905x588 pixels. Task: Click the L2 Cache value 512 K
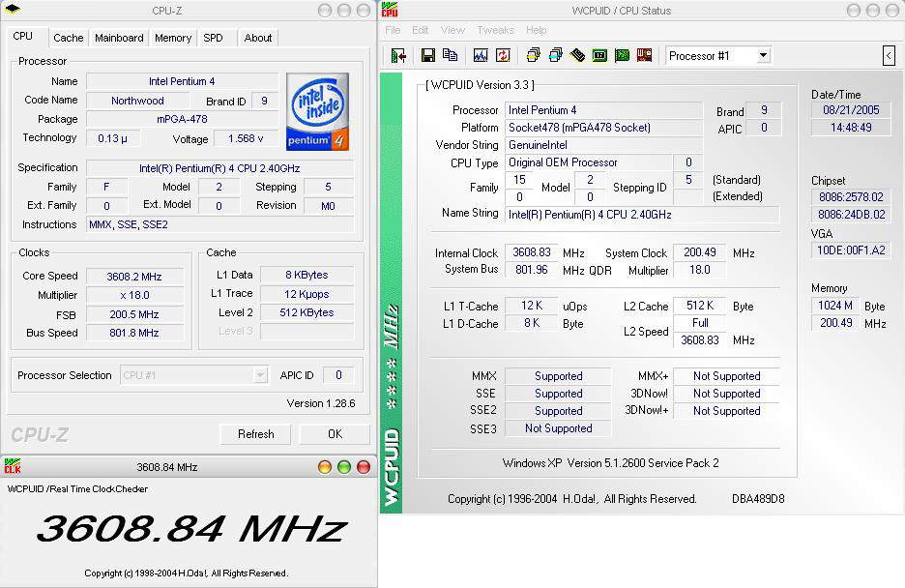(699, 306)
